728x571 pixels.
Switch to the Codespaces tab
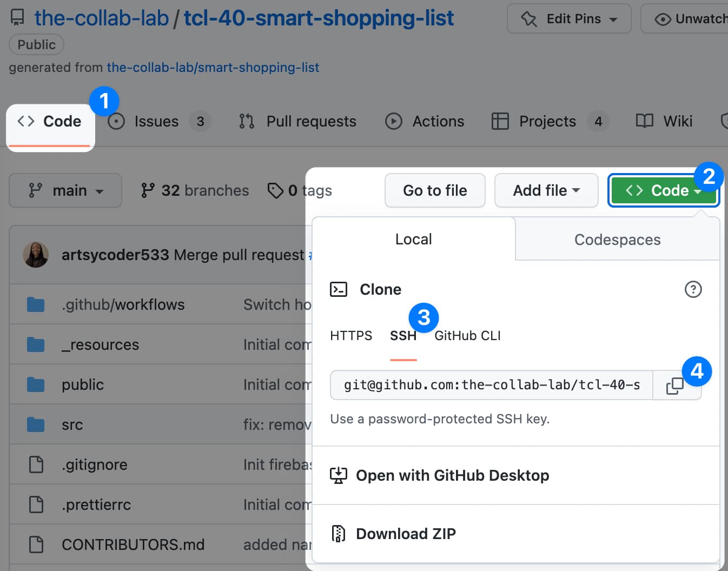pyautogui.click(x=617, y=240)
